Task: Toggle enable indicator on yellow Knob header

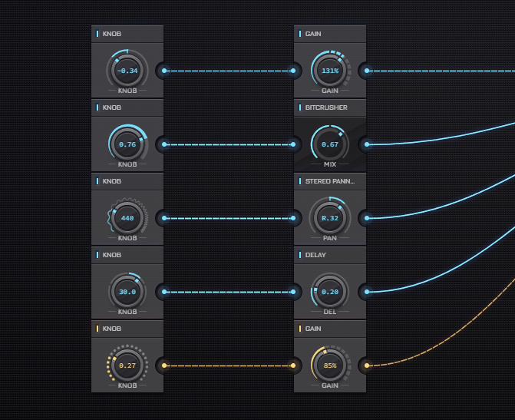Action: tap(97, 329)
